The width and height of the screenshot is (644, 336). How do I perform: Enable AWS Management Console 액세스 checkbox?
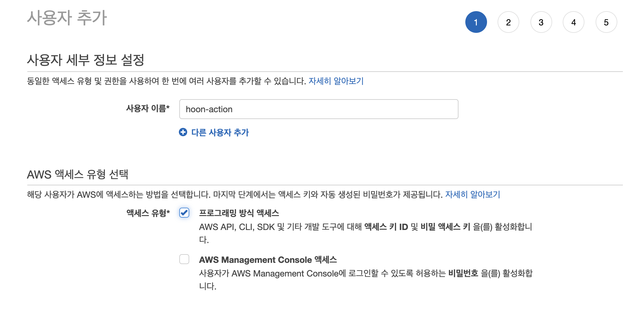point(184,259)
